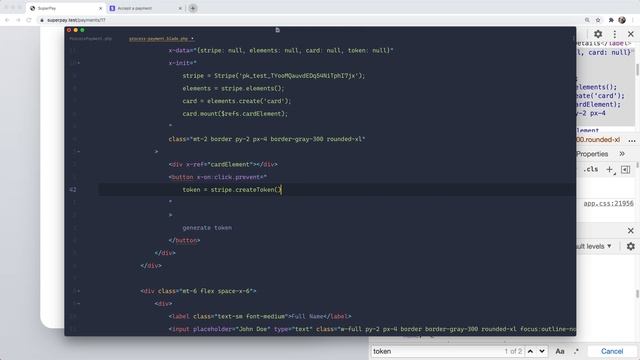Close the DevTools panel
This screenshot has width=640, height=360.
631,34
